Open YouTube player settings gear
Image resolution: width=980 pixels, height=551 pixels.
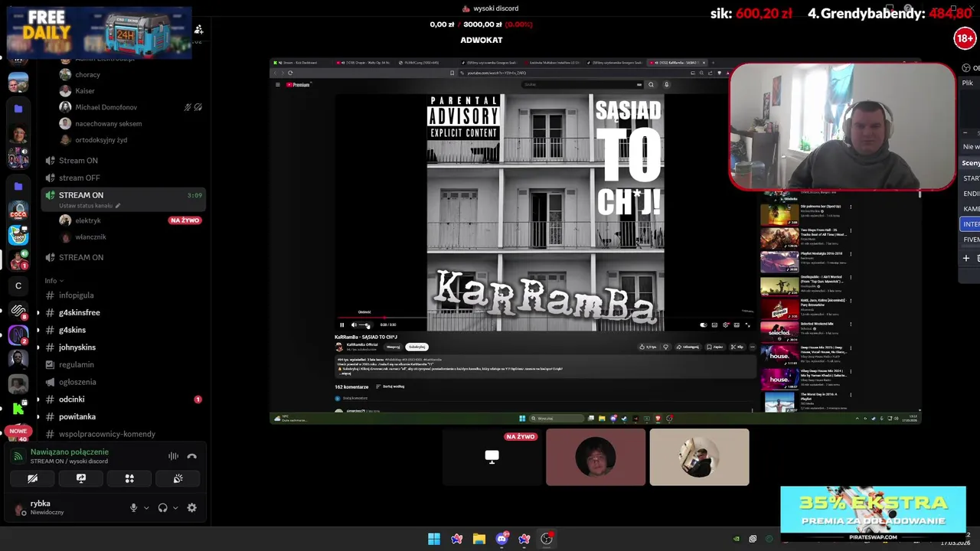(x=726, y=324)
